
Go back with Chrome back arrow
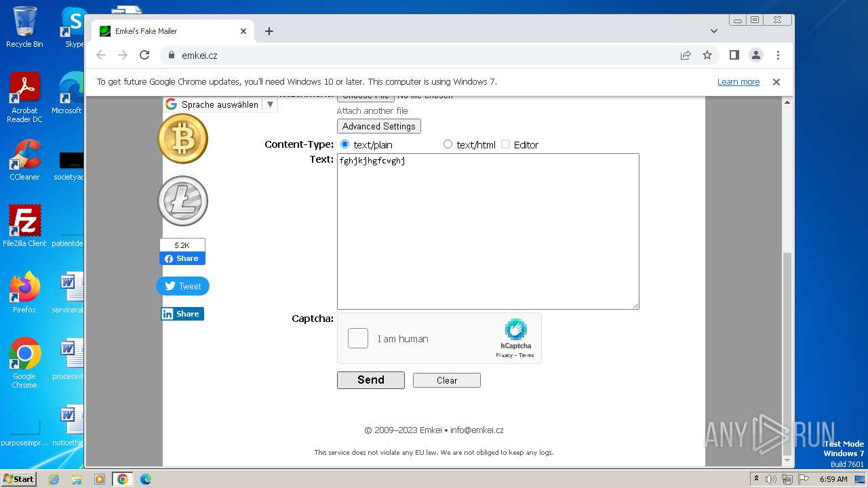click(x=101, y=55)
